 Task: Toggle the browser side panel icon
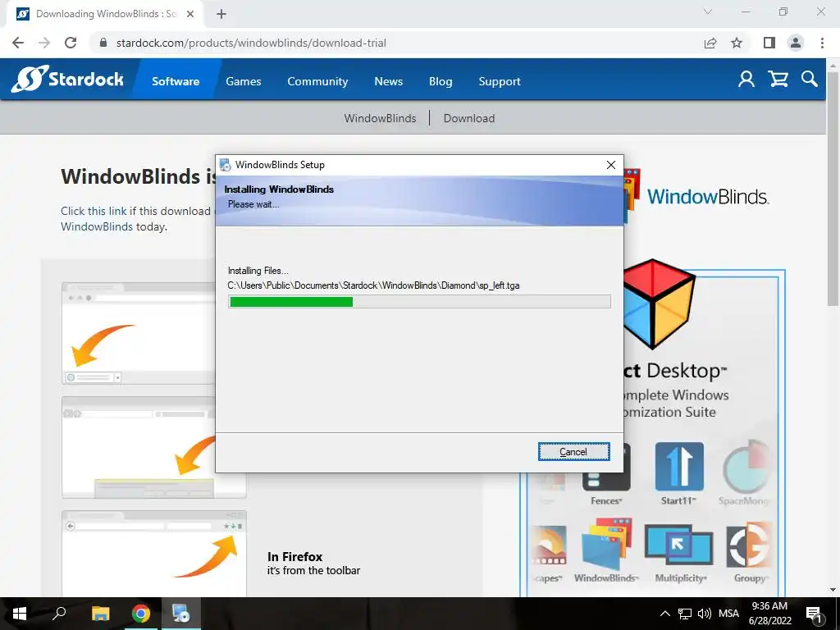(769, 43)
